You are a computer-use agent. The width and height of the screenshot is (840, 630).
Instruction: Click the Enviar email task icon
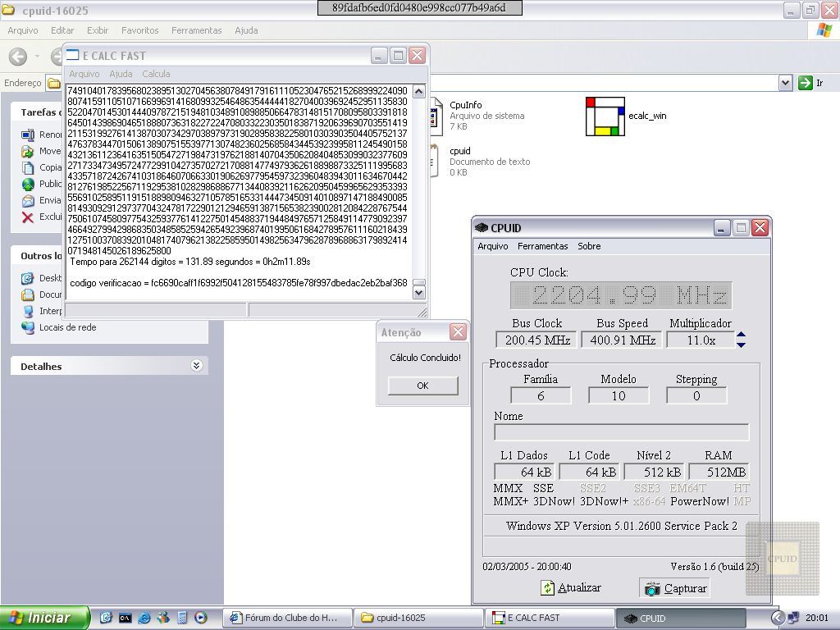click(x=28, y=201)
